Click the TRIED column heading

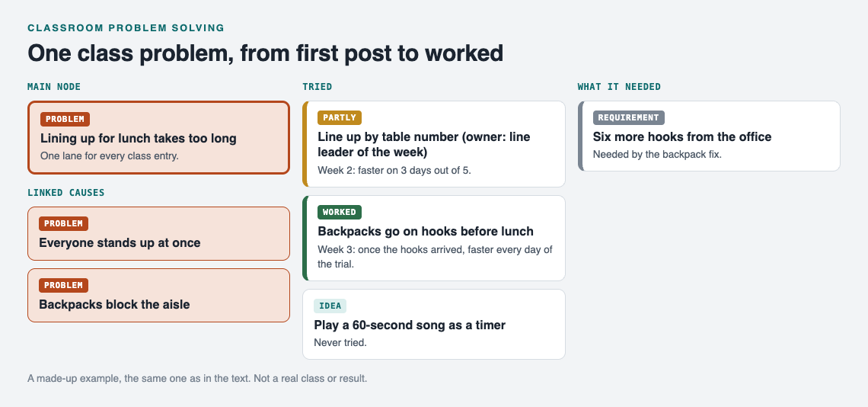point(318,86)
